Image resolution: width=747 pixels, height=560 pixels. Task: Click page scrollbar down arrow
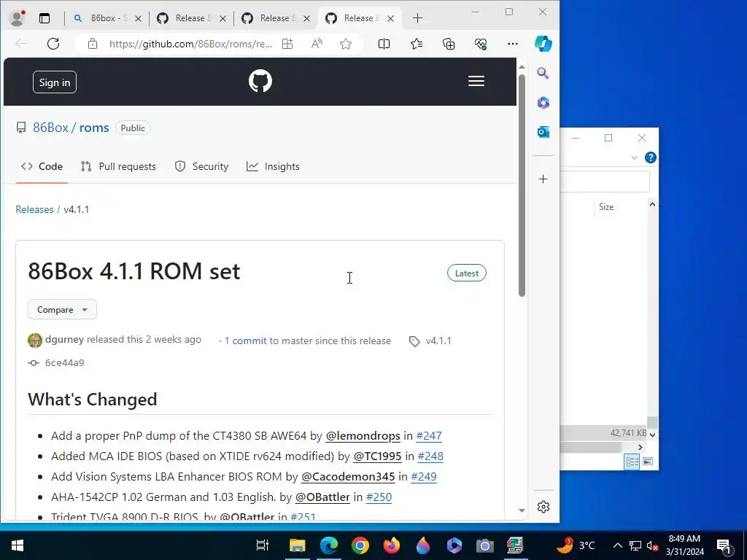point(522,510)
